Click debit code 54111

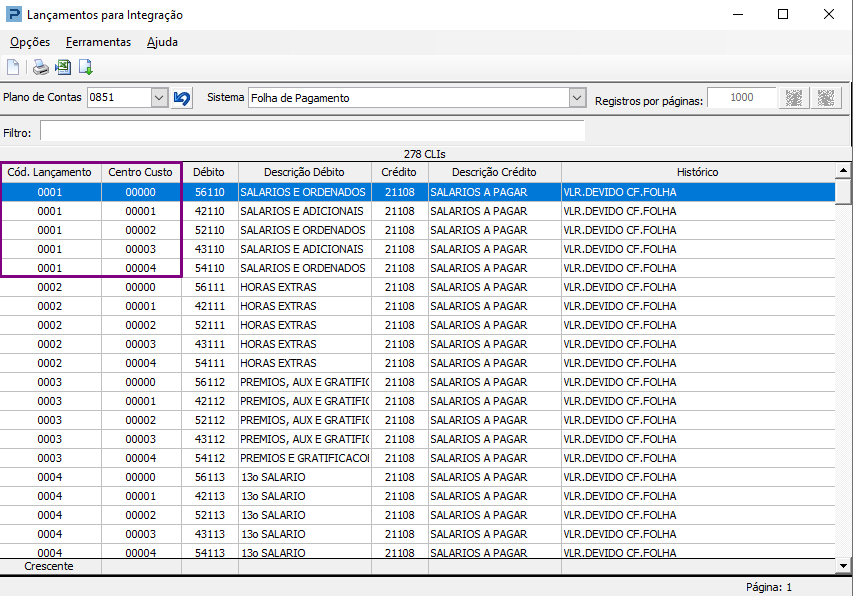click(x=209, y=363)
